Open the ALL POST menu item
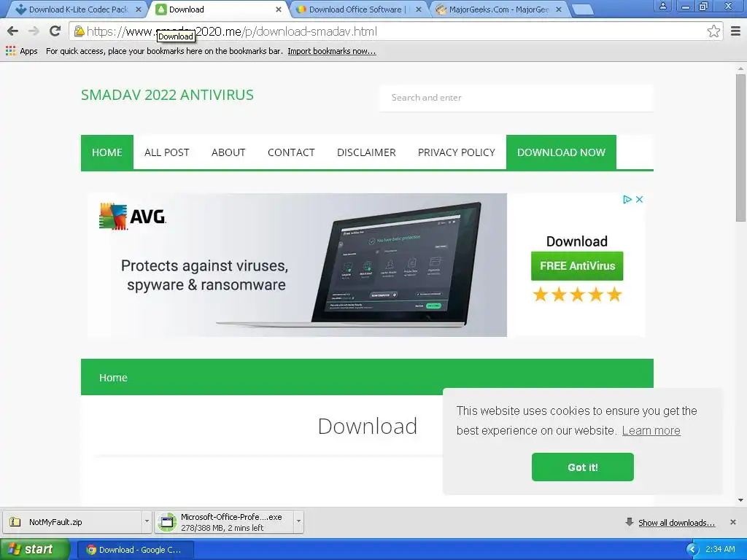747x560 pixels. click(167, 152)
